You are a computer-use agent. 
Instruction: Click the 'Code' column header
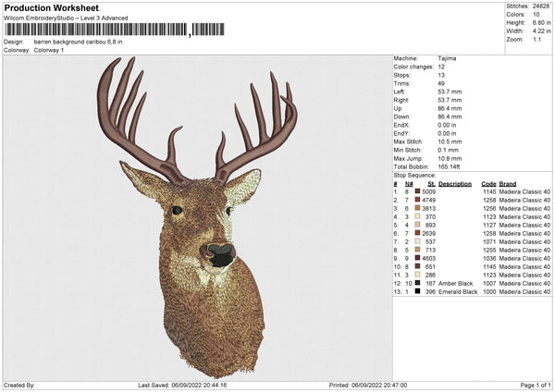coord(488,184)
